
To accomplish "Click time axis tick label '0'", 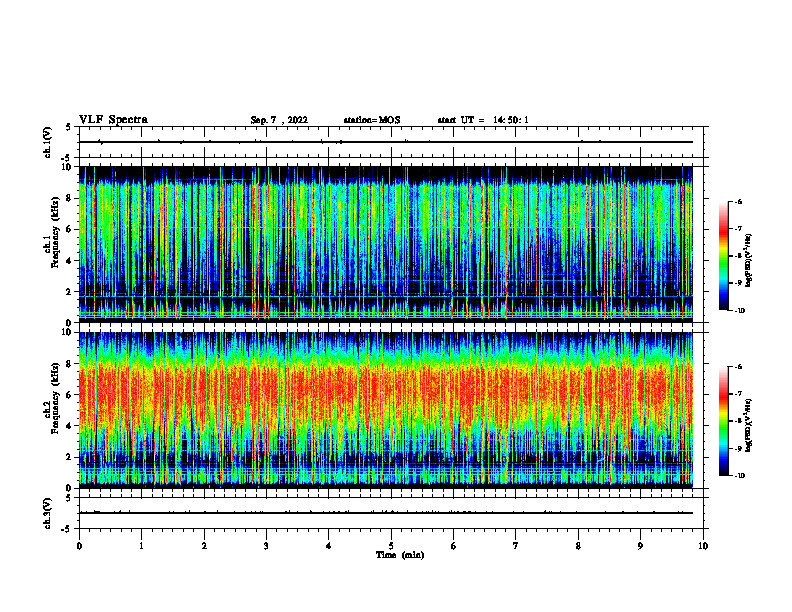I will click(x=79, y=546).
